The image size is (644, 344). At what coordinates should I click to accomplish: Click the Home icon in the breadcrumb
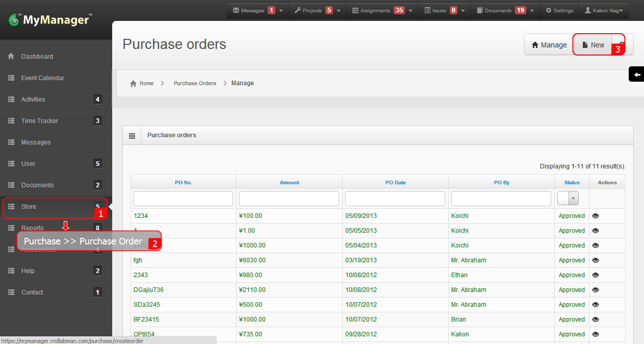coord(134,83)
